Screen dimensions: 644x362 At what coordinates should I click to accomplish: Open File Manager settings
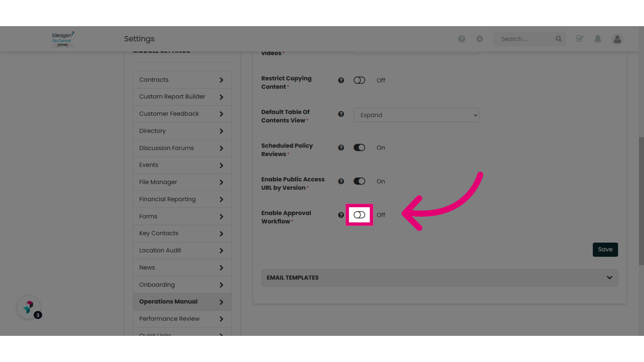(182, 182)
